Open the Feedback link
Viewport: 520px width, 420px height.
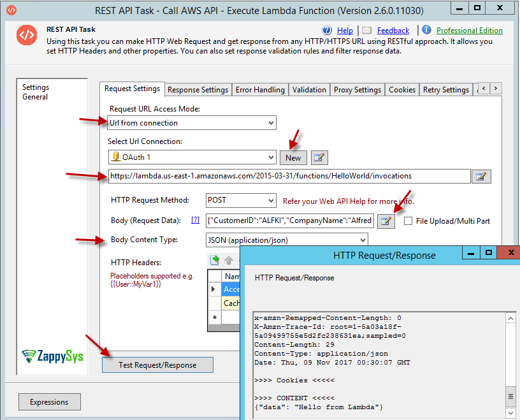[x=393, y=31]
